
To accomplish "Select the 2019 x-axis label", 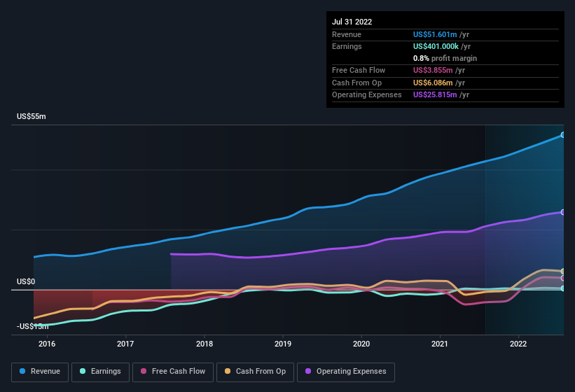I will (283, 344).
